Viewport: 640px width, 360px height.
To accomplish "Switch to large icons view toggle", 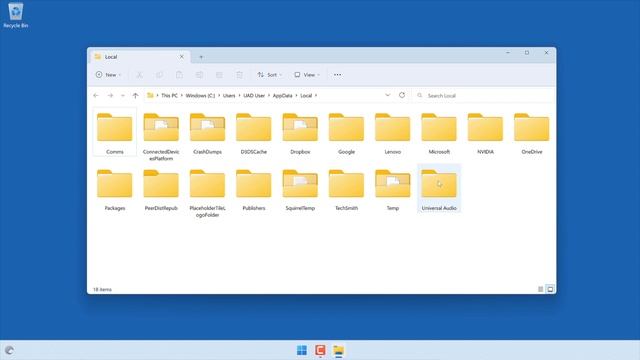I will pos(550,289).
